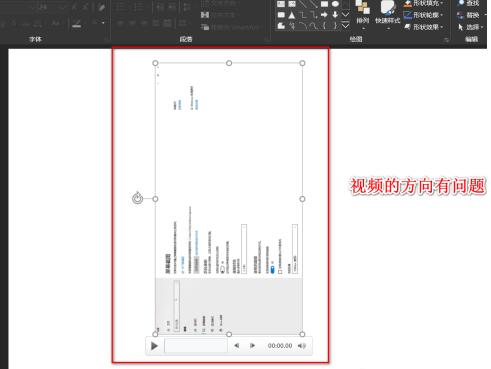
Task: Open the Select (选择) dropdown
Action: tap(471, 27)
